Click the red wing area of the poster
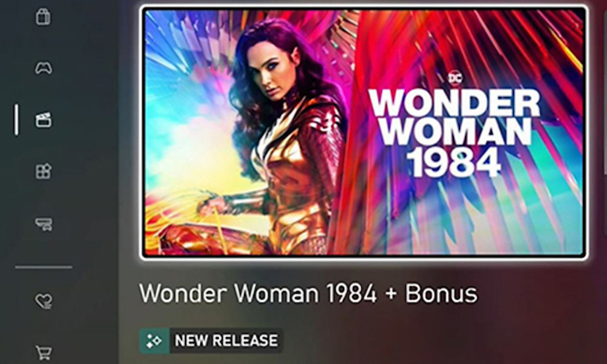This screenshot has height=364, width=607. tap(484, 47)
